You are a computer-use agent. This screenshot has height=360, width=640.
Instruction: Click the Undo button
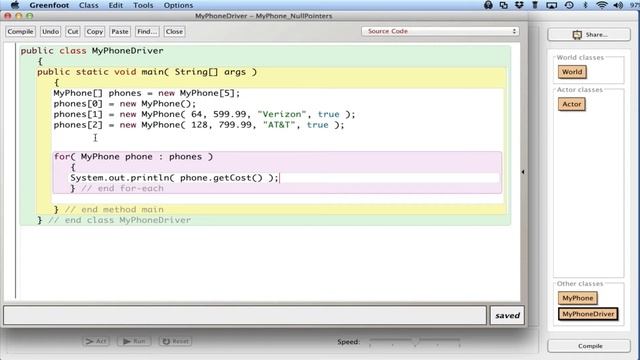[x=50, y=31]
